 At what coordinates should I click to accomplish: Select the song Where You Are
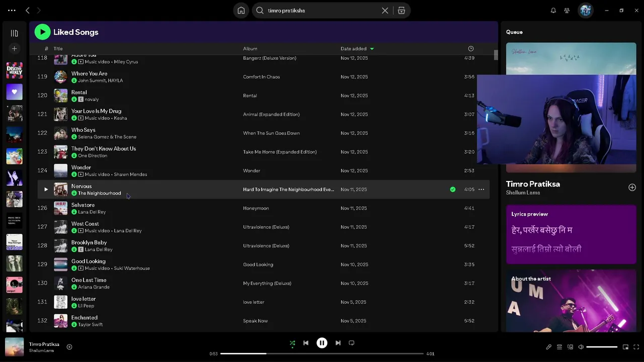pyautogui.click(x=89, y=73)
